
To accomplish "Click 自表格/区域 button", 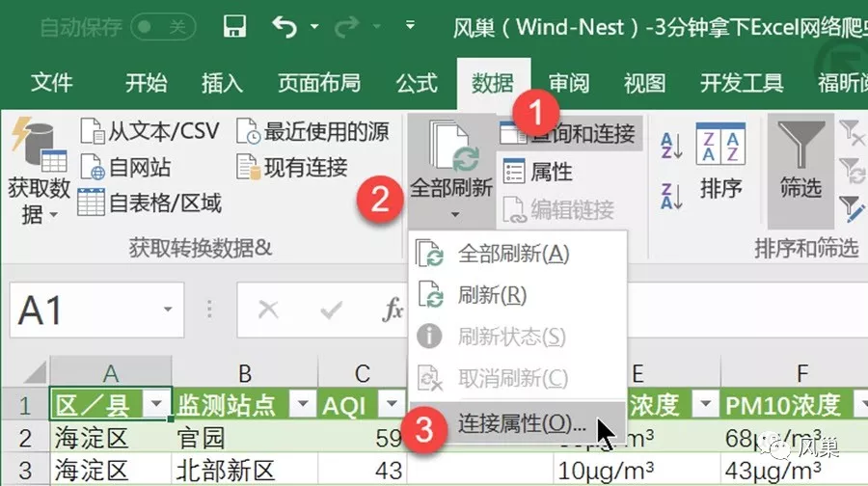I will tap(149, 203).
